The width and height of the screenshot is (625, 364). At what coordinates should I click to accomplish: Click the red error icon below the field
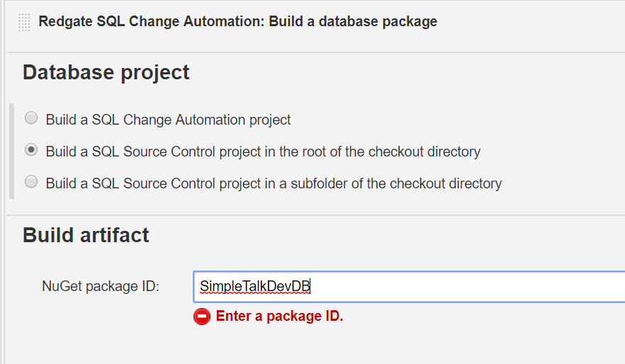point(202,317)
